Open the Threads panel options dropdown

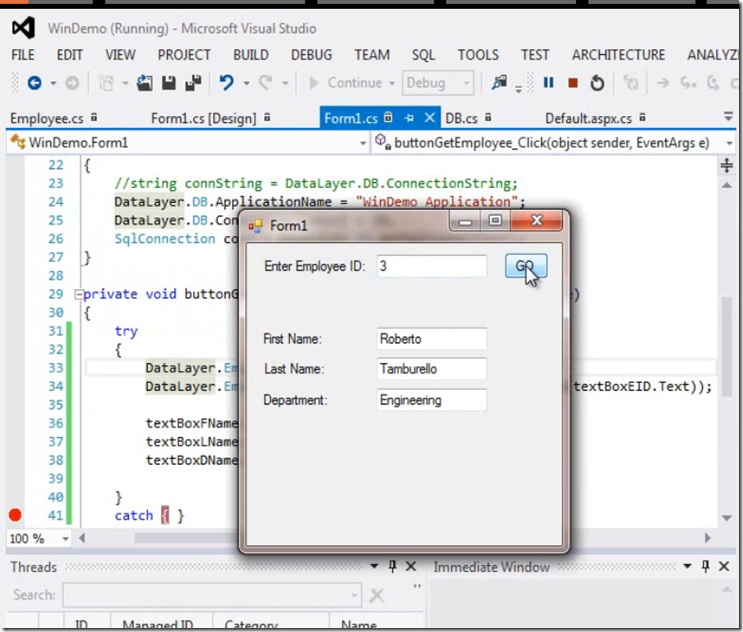tap(374, 566)
